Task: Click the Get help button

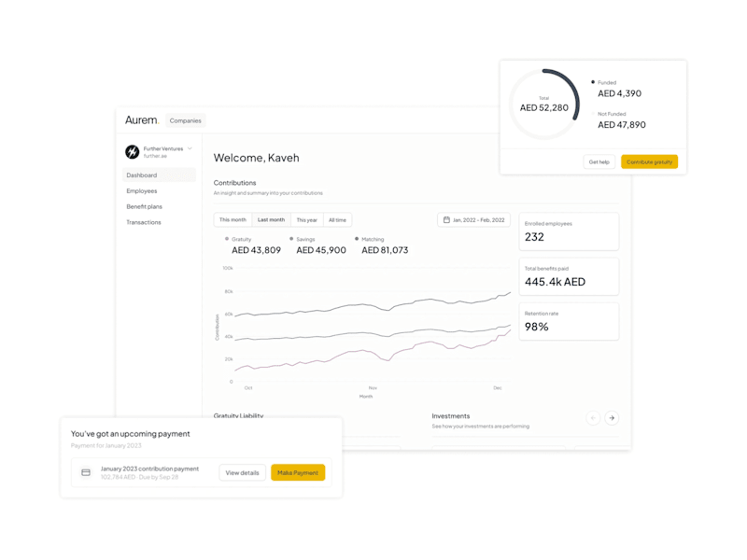Action: pyautogui.click(x=599, y=161)
